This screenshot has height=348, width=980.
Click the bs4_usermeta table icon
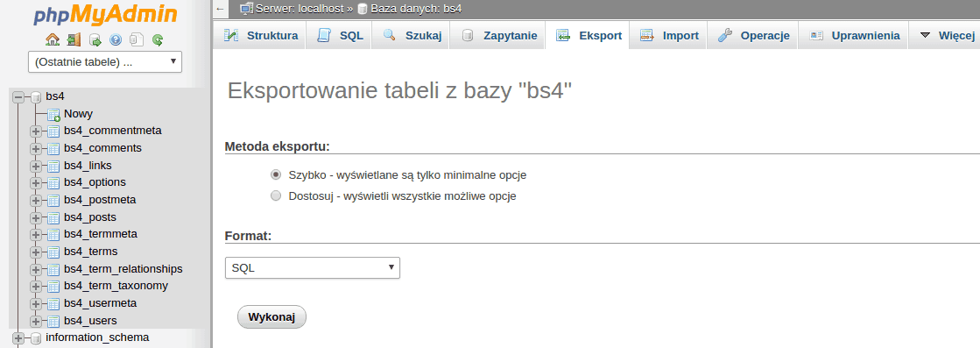click(x=53, y=303)
